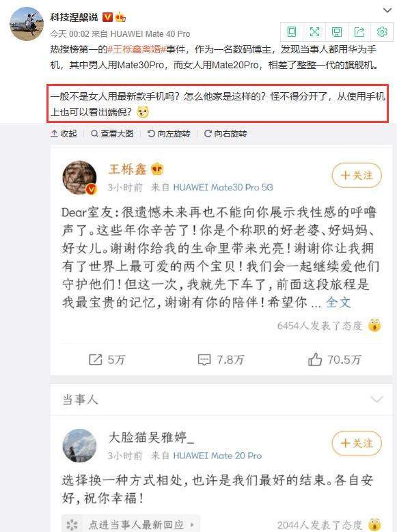Click the screenshot capture toolbar icon
The image size is (397, 532).
(337, 32)
